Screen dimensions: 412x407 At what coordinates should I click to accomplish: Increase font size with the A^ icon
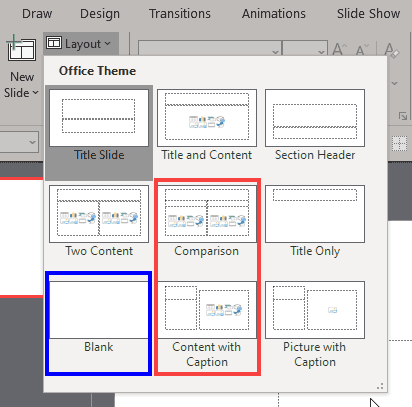340,49
